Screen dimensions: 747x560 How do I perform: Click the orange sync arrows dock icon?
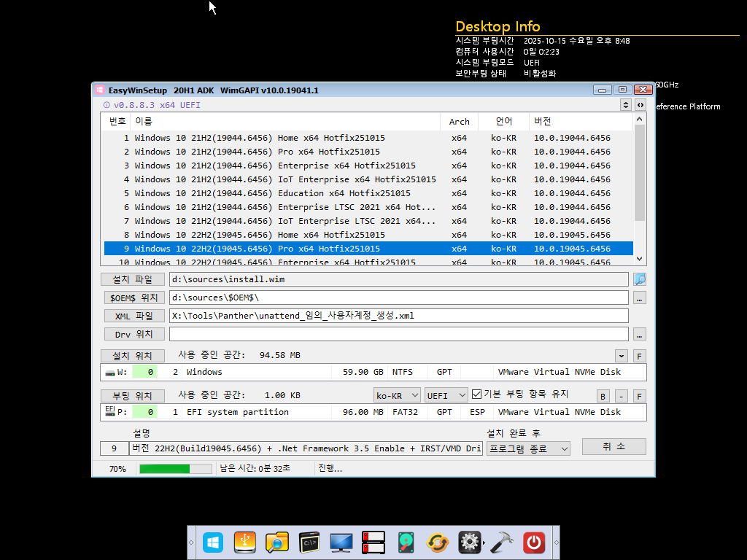point(438,542)
